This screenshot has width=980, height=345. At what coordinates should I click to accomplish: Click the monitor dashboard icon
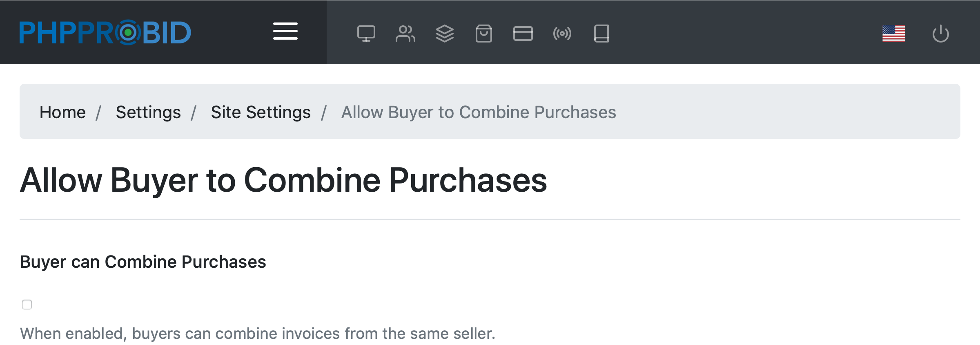click(366, 34)
